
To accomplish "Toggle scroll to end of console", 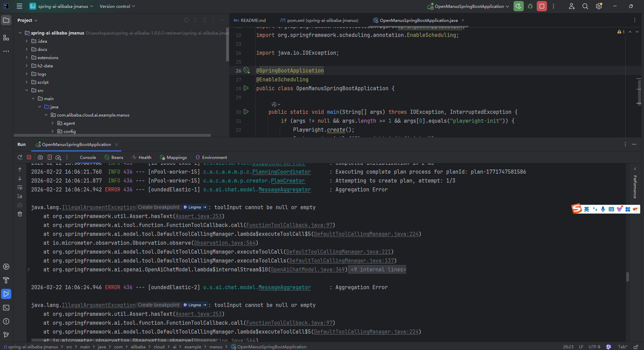I will [x=20, y=196].
